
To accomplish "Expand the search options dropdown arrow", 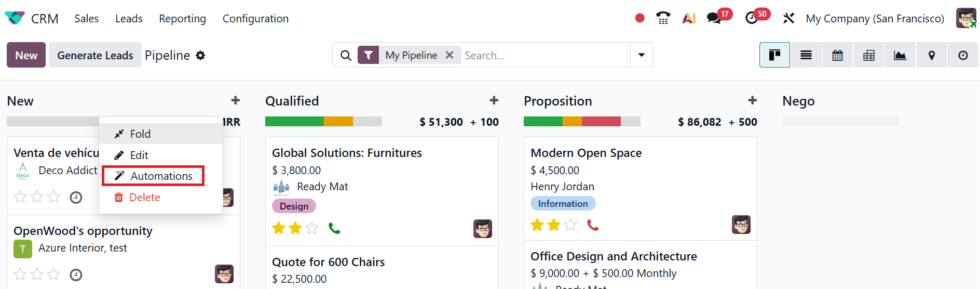I will click(x=642, y=55).
